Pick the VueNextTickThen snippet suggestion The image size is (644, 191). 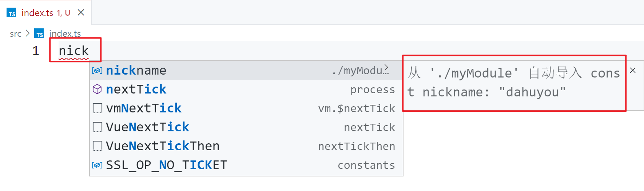tap(246, 146)
